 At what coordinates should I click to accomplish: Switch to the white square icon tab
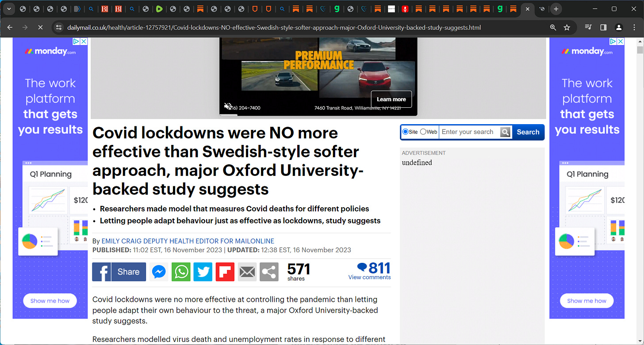click(391, 9)
